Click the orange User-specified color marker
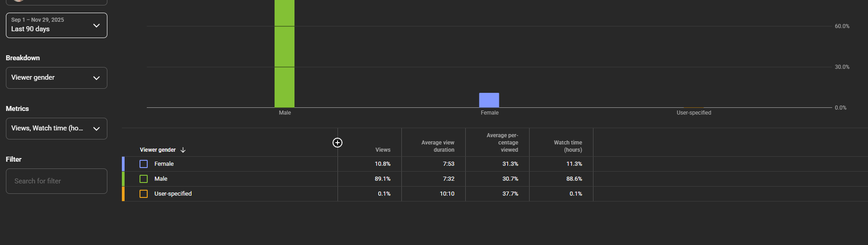The height and width of the screenshot is (245, 868). (x=123, y=194)
